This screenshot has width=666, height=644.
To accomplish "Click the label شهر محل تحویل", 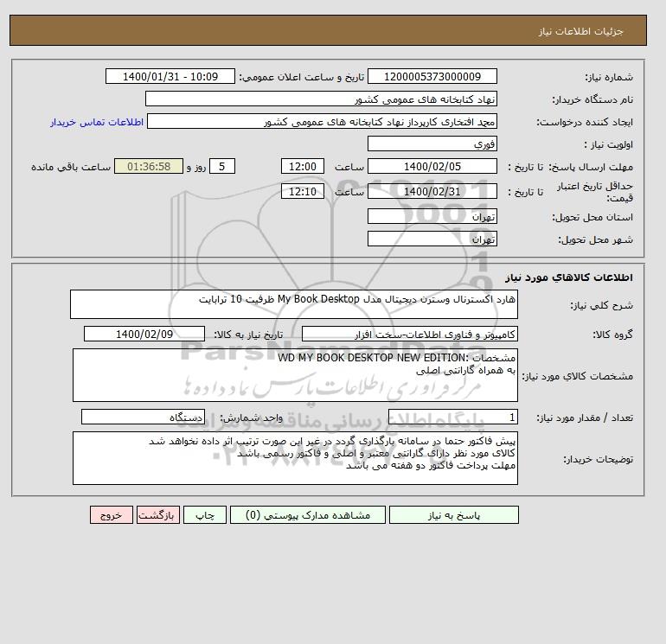I will 595,239.
